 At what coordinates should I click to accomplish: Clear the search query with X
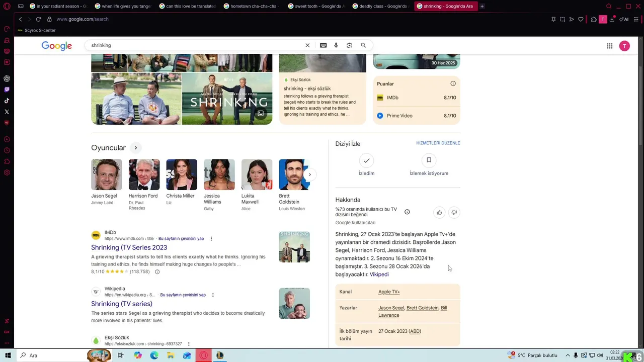(x=307, y=45)
